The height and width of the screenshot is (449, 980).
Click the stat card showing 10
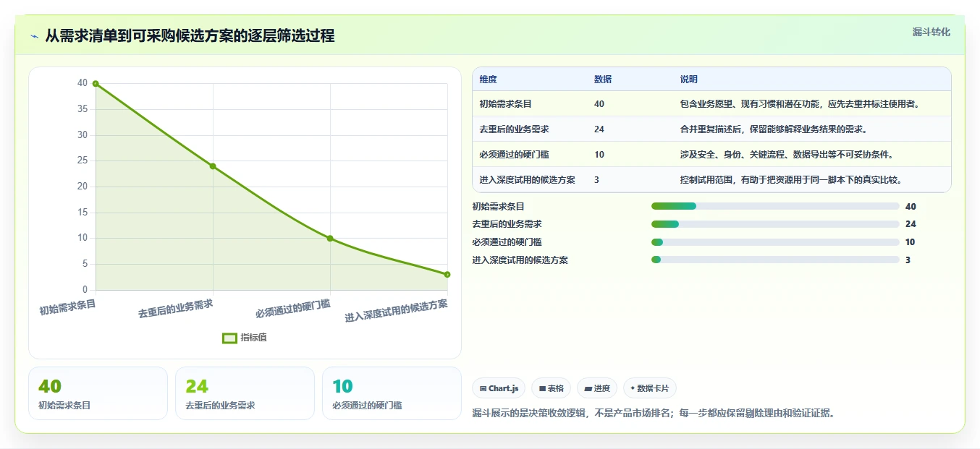392,393
